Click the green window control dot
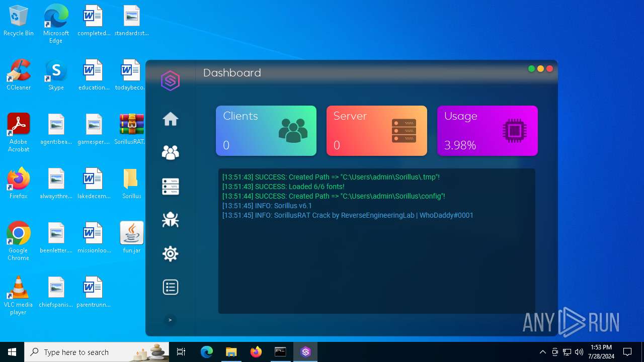 [x=531, y=69]
